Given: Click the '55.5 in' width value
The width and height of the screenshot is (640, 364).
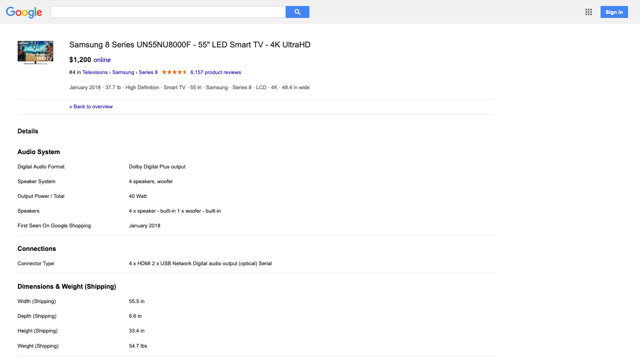Looking at the screenshot, I should click(x=137, y=301).
